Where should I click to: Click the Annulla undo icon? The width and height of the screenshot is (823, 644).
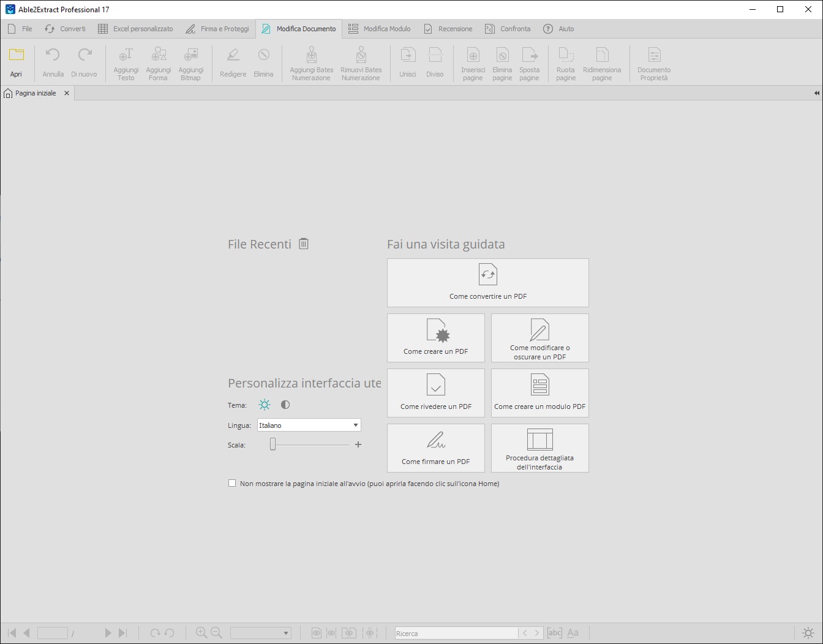(x=53, y=55)
